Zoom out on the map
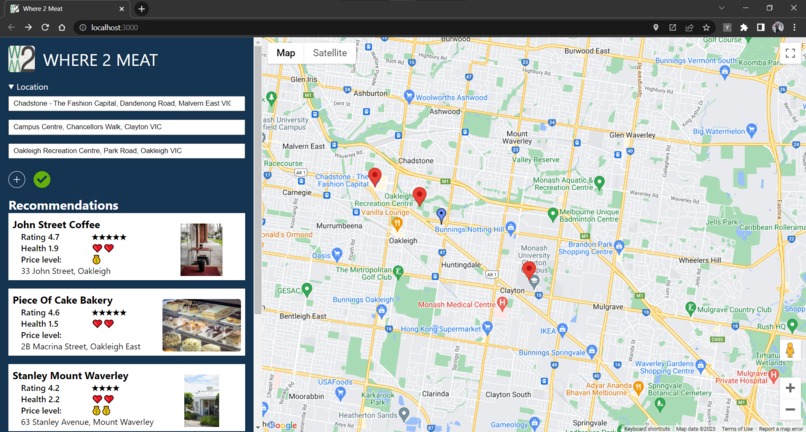 pyautogui.click(x=790, y=410)
